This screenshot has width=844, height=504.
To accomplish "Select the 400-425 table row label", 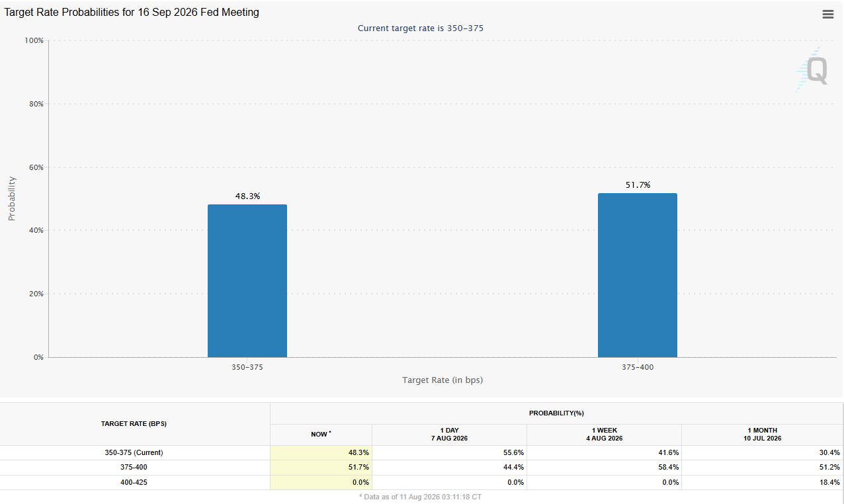I will pos(134,482).
